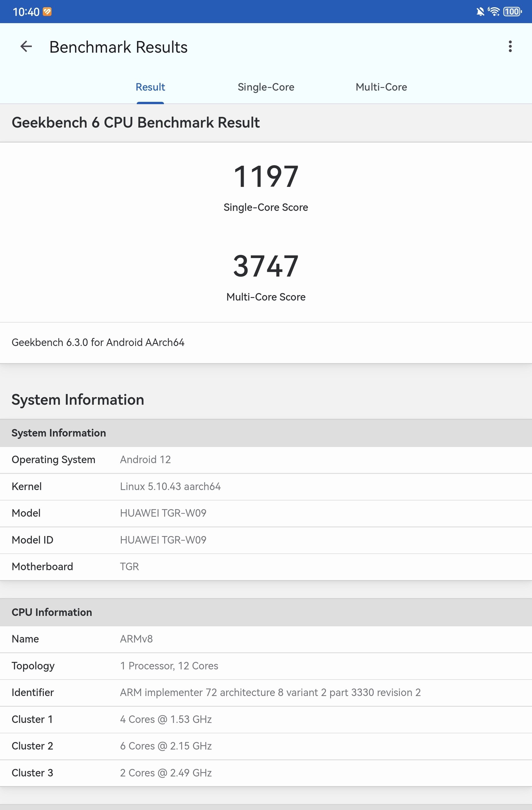
Task: Tap Geekbench 6.3.0 for Android AArch64 text
Action: coord(98,343)
